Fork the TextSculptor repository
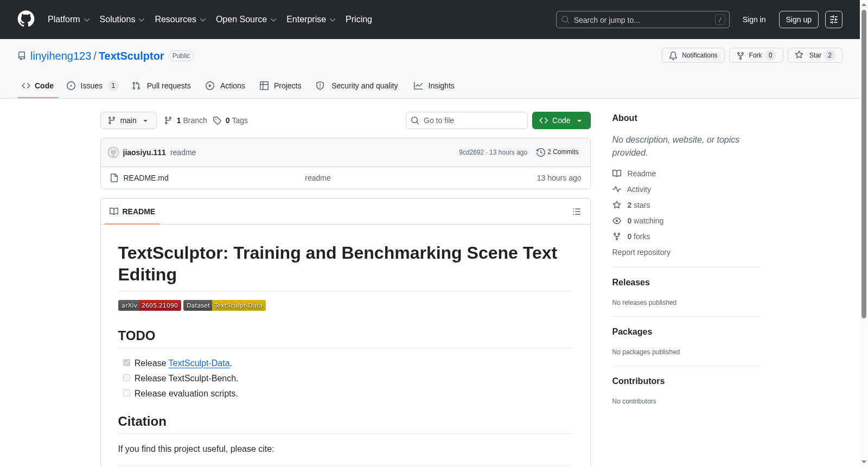 pyautogui.click(x=756, y=55)
